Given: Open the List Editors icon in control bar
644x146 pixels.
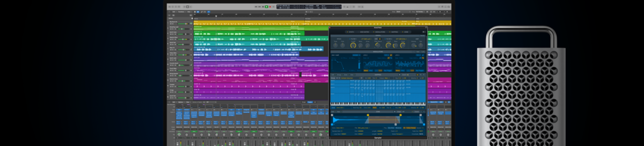Looking at the screenshot, I should point(439,7).
